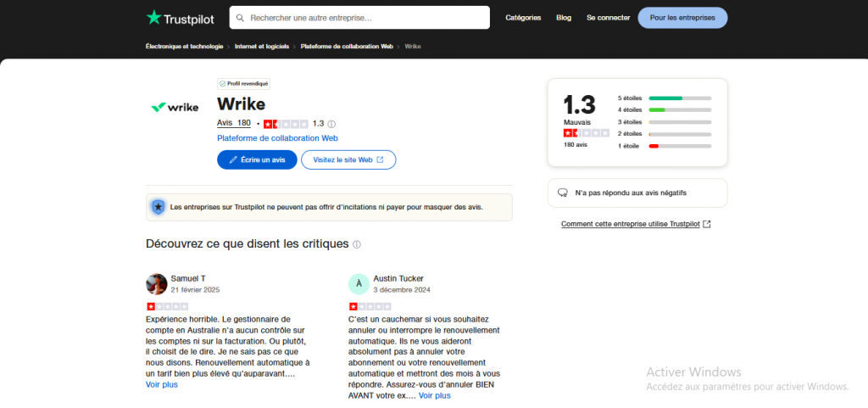
Task: Click the Wrike breadcrumb item
Action: 413,47
